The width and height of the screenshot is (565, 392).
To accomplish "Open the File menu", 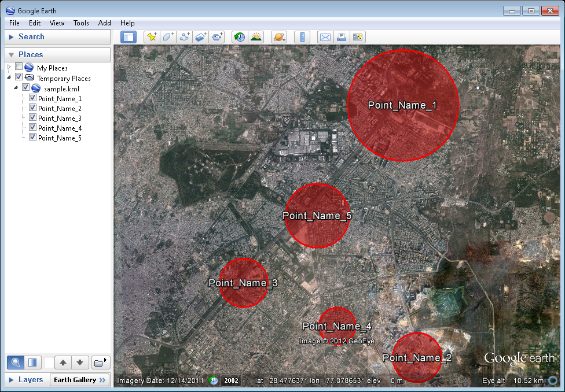I will click(14, 23).
